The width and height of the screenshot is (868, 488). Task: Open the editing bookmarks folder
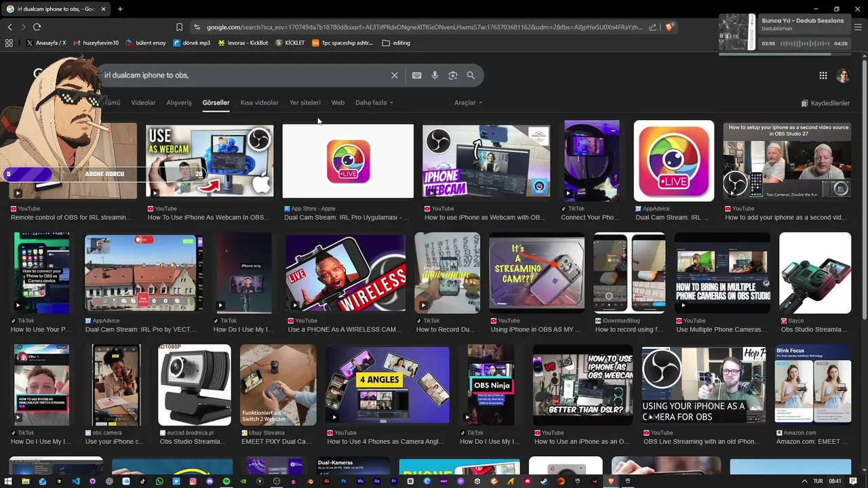click(x=396, y=43)
